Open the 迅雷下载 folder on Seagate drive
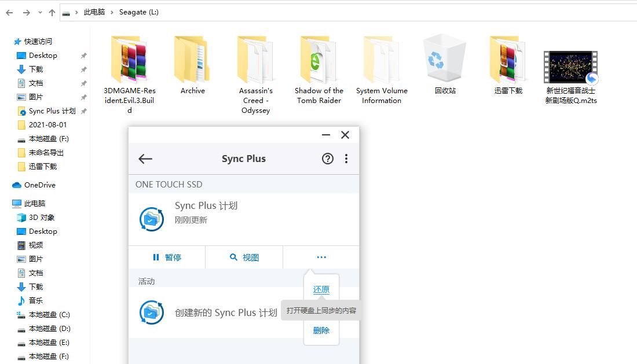The width and height of the screenshot is (637, 364). (507, 58)
